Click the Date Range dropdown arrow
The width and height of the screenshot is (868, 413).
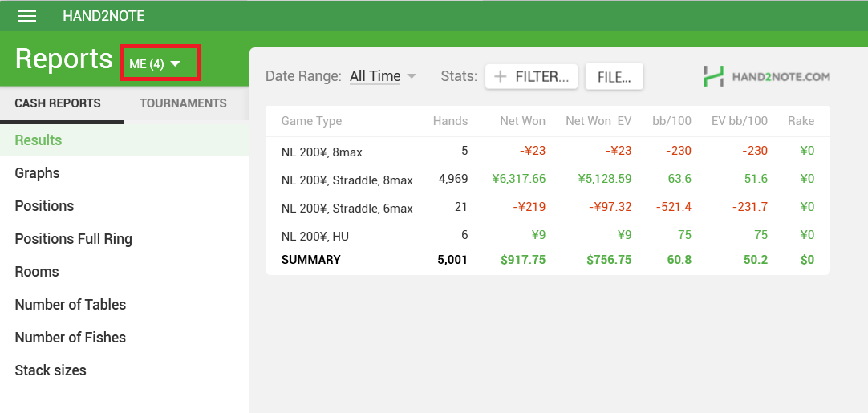(x=412, y=76)
